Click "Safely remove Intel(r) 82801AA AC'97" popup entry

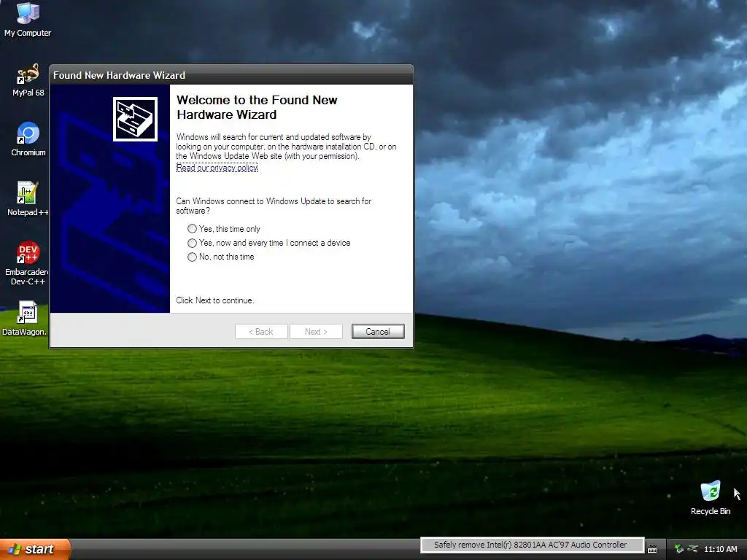point(532,545)
